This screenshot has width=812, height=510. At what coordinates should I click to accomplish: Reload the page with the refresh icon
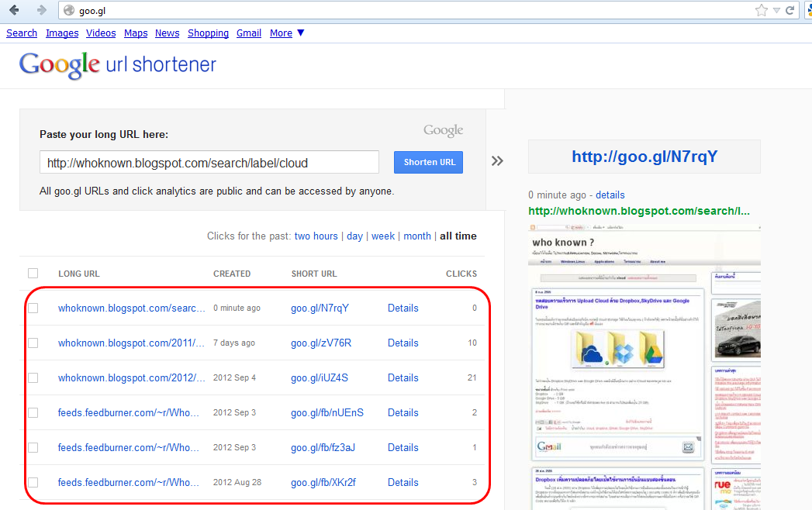[x=790, y=10]
